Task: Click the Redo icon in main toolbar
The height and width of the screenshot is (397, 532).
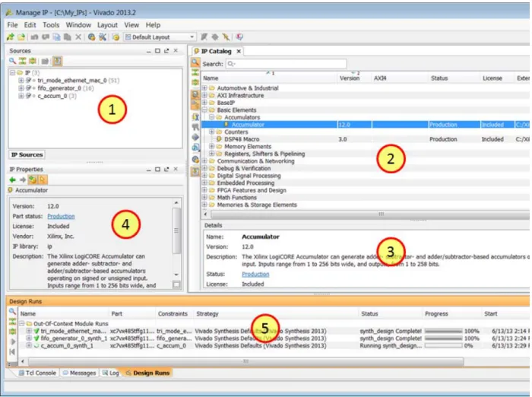Action: coord(46,37)
